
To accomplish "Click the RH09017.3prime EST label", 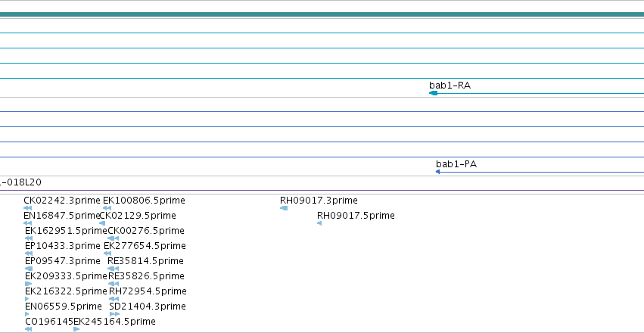I will point(319,201).
